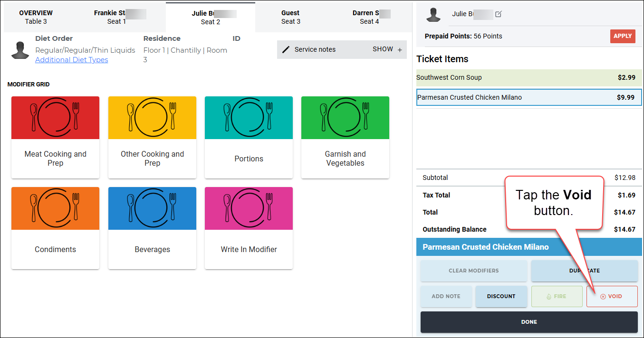Tap the Clear Modifiers button
The width and height of the screenshot is (644, 338).
pyautogui.click(x=474, y=271)
